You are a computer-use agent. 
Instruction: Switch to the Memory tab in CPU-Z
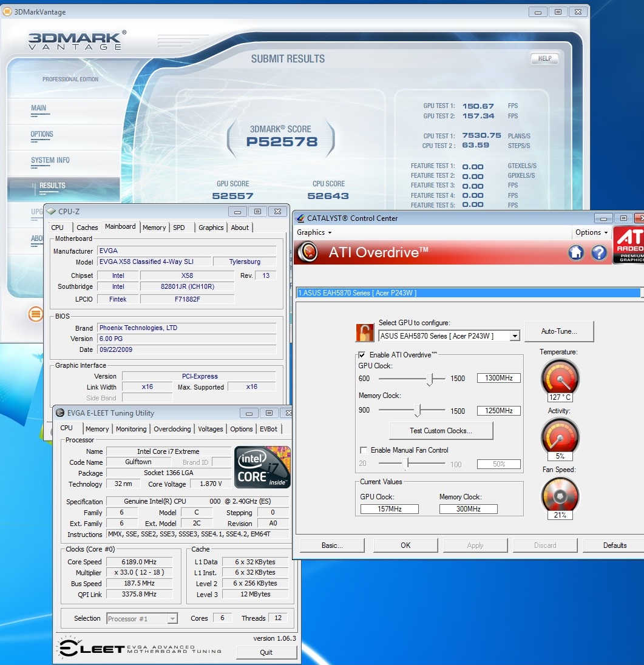click(154, 228)
